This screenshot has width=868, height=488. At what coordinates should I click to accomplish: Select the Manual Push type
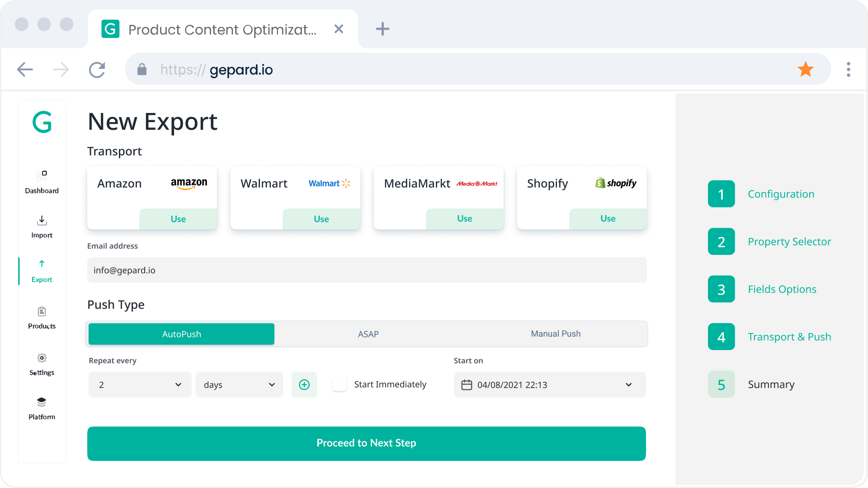[556, 334]
